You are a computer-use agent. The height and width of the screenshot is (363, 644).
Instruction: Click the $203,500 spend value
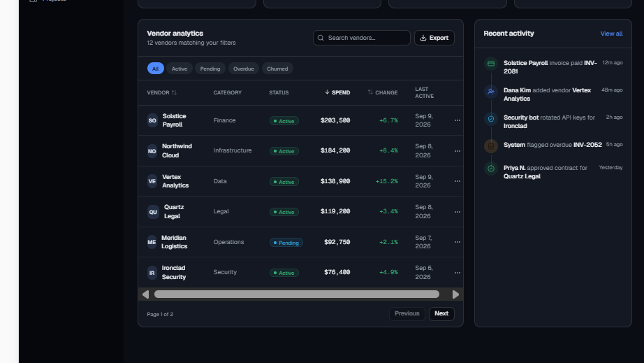click(x=335, y=120)
